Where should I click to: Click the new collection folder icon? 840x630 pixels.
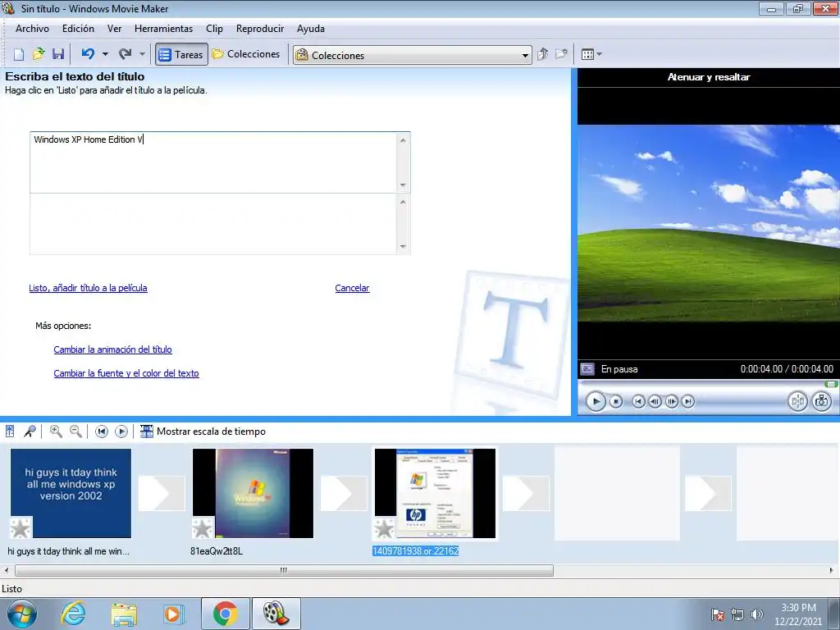[561, 54]
